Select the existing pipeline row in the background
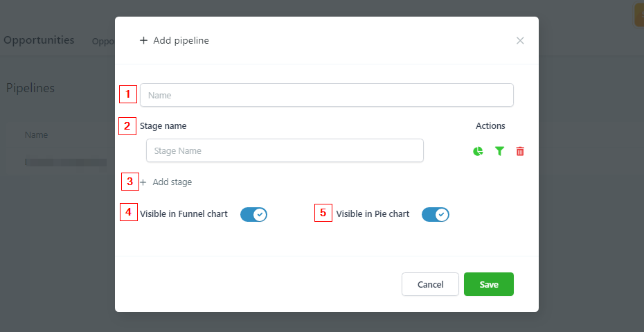Viewport: 644px width, 332px height. [60, 162]
